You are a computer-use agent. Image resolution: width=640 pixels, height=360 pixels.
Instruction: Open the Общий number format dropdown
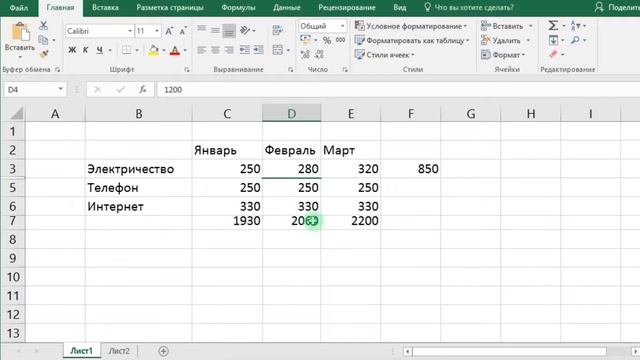tap(342, 26)
